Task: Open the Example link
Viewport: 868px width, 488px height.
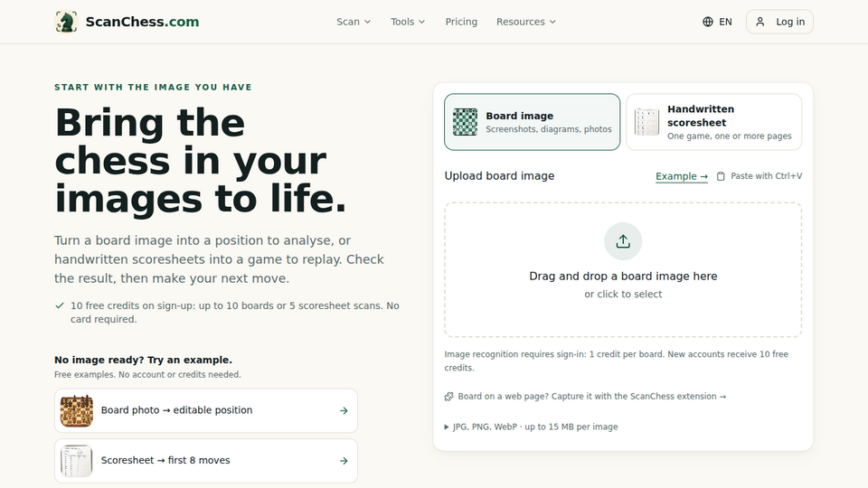Action: [682, 176]
